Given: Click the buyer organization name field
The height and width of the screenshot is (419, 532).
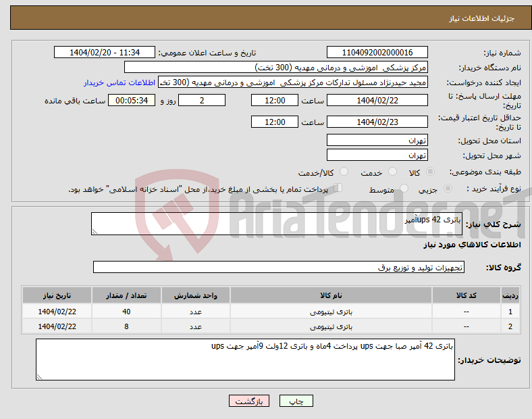Looking at the screenshot, I should click(x=276, y=67).
